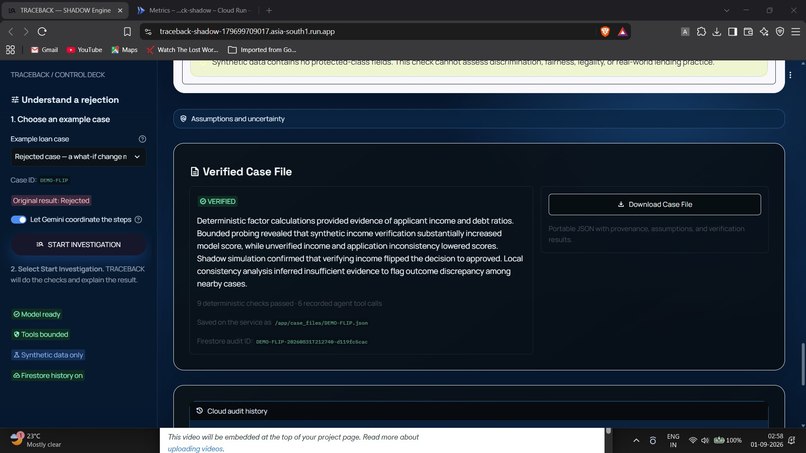Reload the current page
Screen dimensions: 806x453
[42, 31]
